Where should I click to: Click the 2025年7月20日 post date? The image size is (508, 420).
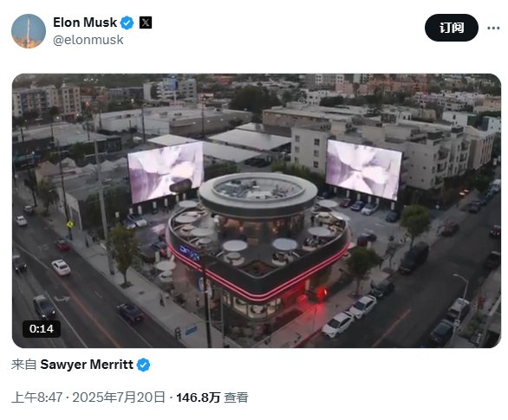click(119, 397)
